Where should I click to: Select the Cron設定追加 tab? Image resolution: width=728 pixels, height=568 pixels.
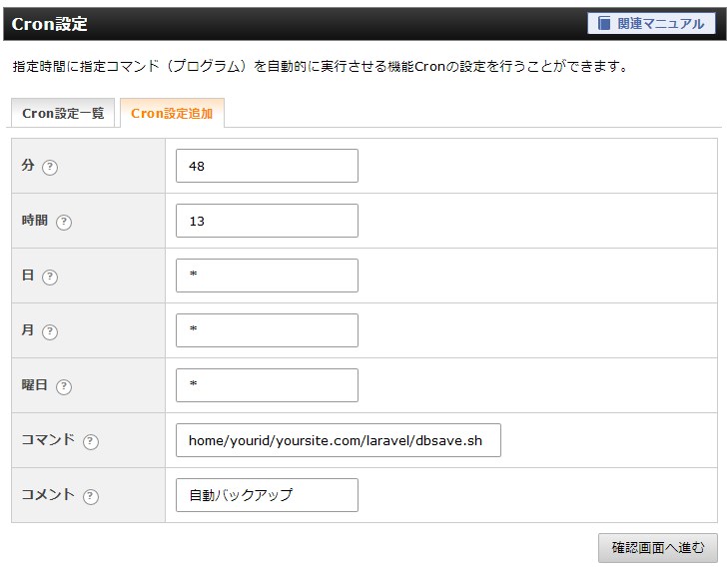(172, 114)
